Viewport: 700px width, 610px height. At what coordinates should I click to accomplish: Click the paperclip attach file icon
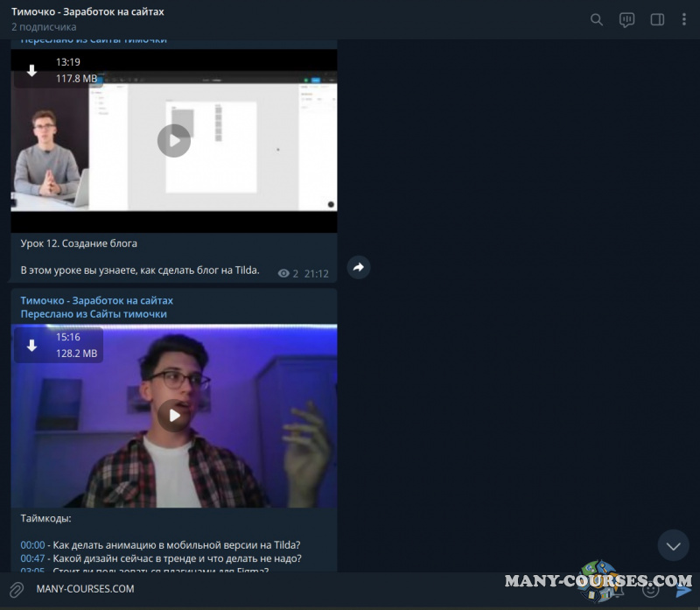[17, 589]
